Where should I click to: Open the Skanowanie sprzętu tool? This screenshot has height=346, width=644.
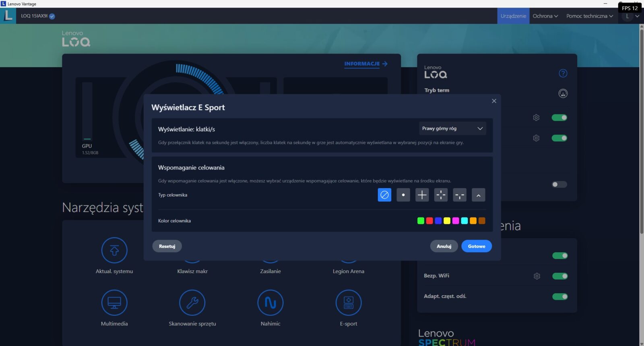click(192, 302)
